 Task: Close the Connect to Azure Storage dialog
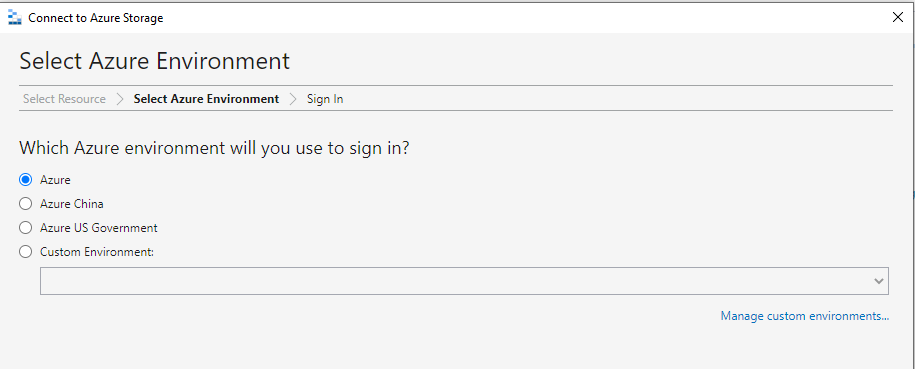[x=898, y=18]
